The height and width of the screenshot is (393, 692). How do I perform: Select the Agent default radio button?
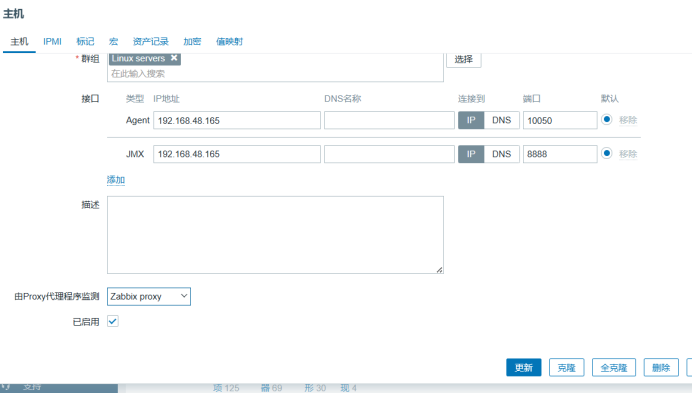coord(607,120)
